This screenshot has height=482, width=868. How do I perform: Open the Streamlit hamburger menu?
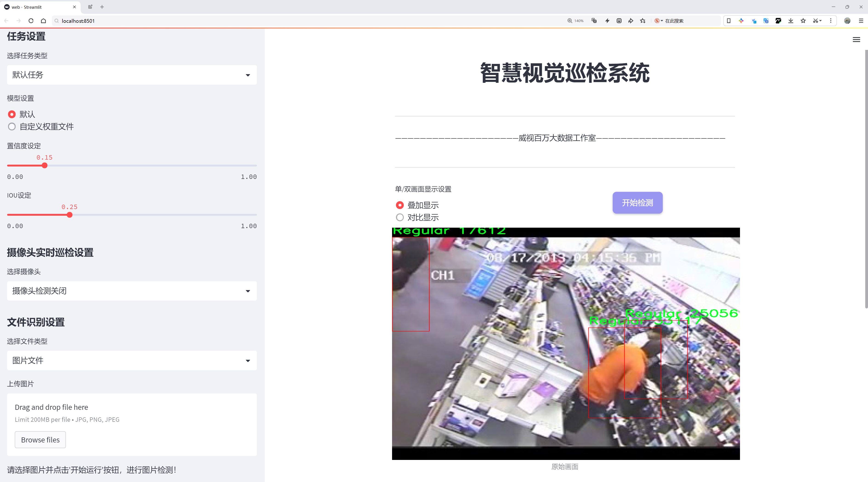pos(856,40)
